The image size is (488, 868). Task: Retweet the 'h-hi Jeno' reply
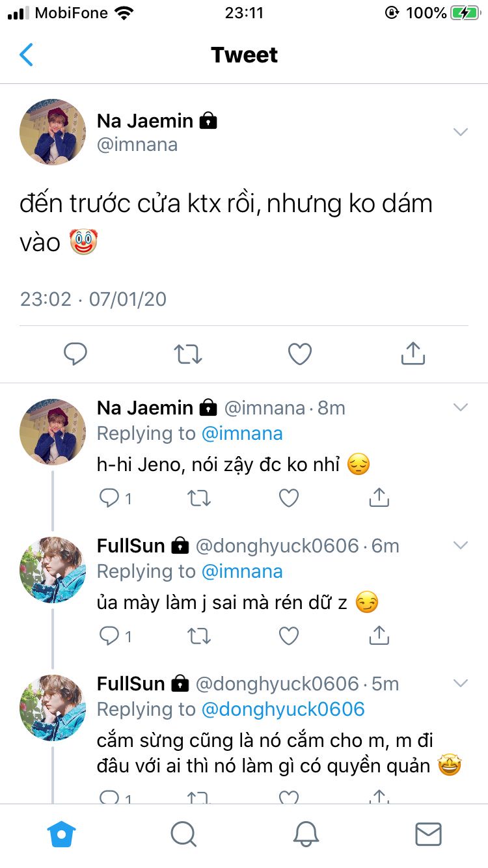[199, 498]
